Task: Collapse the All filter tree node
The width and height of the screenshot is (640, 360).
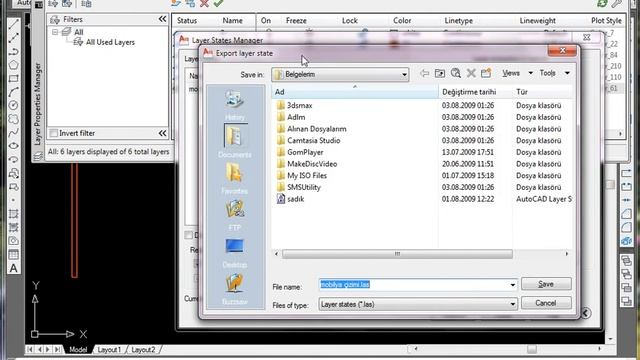Action: click(55, 32)
